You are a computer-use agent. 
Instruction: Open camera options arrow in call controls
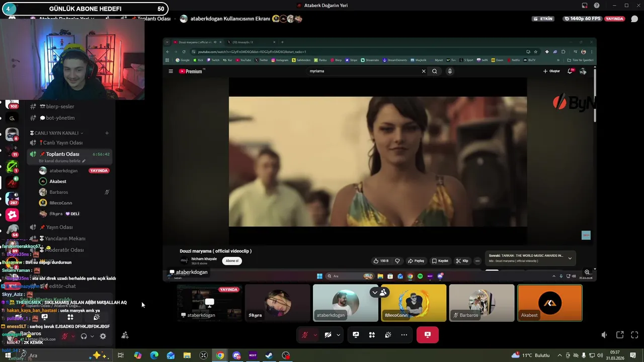tap(338, 335)
